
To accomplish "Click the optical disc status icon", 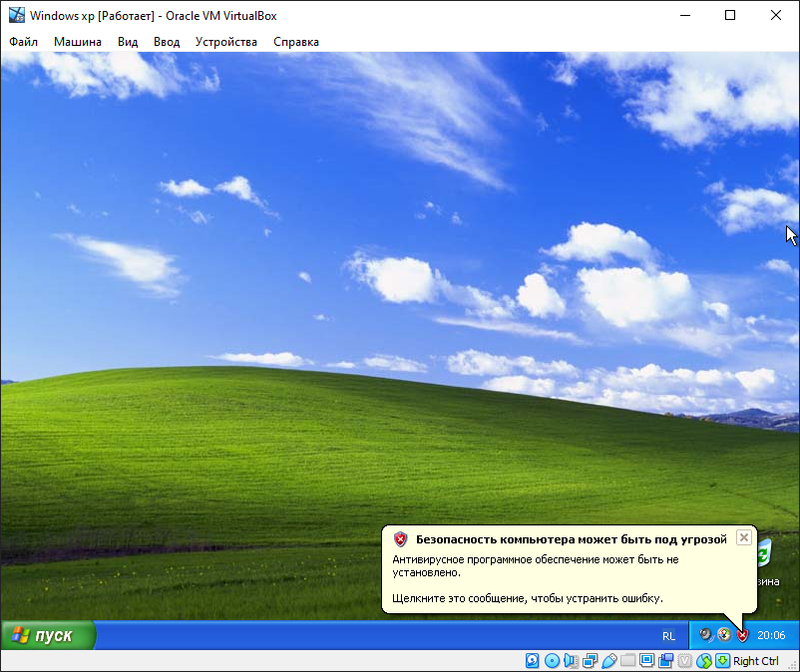I will click(552, 661).
